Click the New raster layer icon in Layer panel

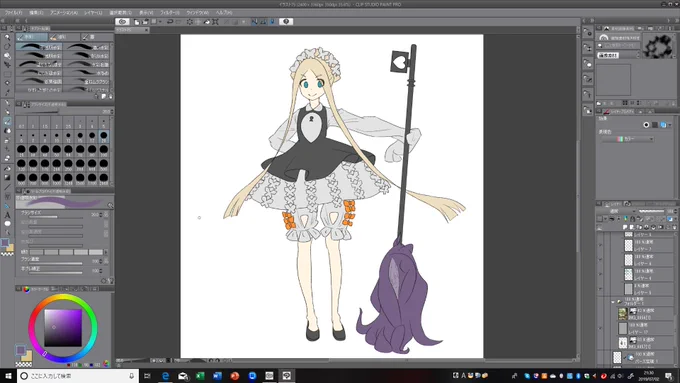[x=625, y=227]
